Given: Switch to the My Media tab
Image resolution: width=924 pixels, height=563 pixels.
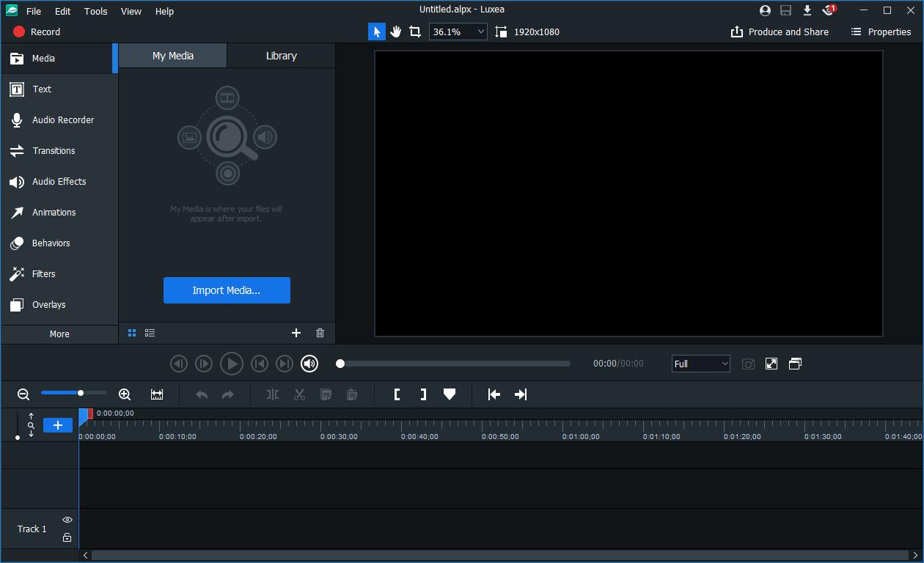Looking at the screenshot, I should pyautogui.click(x=173, y=56).
